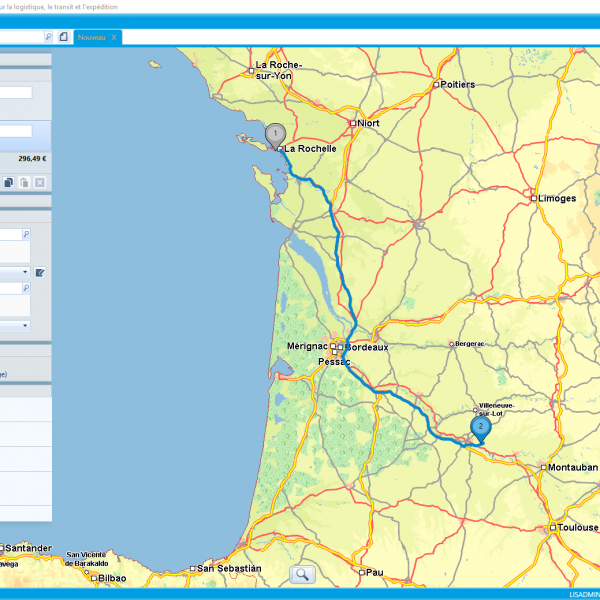600x600 pixels.
Task: Click the first white input field in left panel
Action: coord(15,93)
